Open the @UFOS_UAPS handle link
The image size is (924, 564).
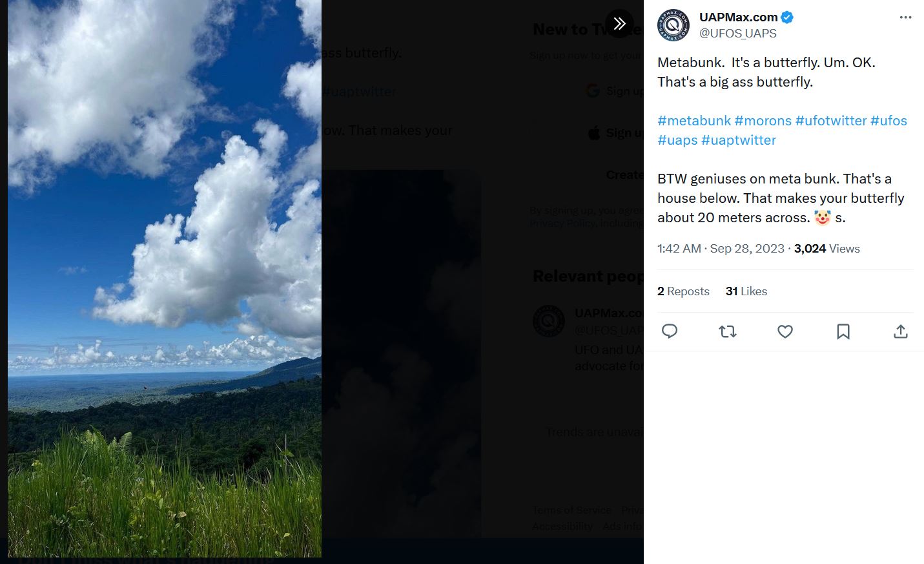click(x=737, y=33)
